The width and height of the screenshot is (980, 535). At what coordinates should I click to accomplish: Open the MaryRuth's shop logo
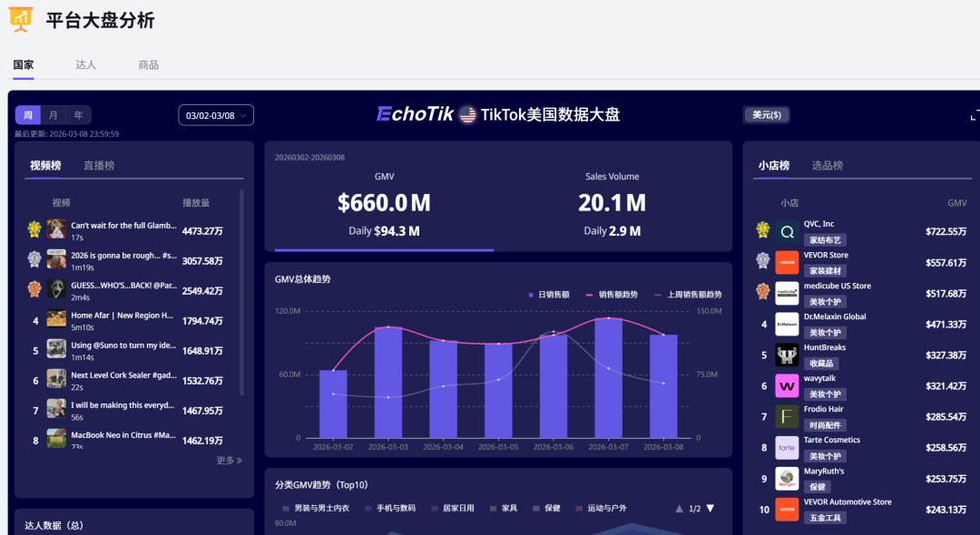[x=787, y=479]
